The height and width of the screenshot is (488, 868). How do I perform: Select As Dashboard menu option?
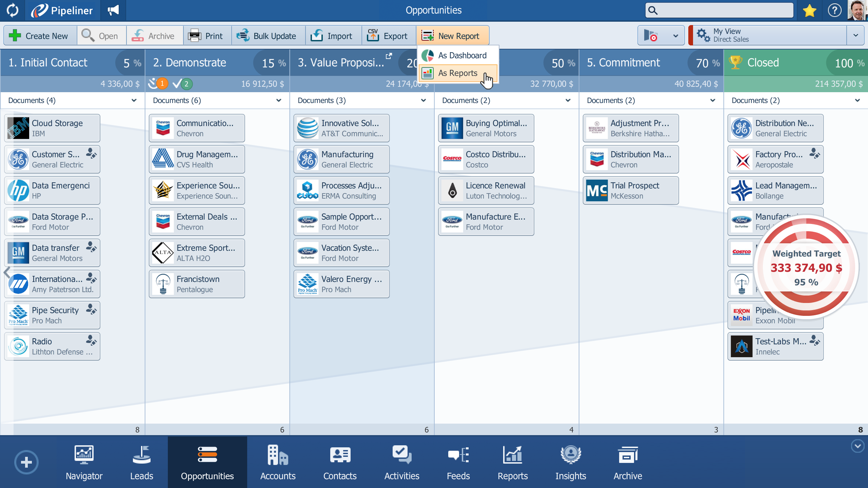pos(462,56)
